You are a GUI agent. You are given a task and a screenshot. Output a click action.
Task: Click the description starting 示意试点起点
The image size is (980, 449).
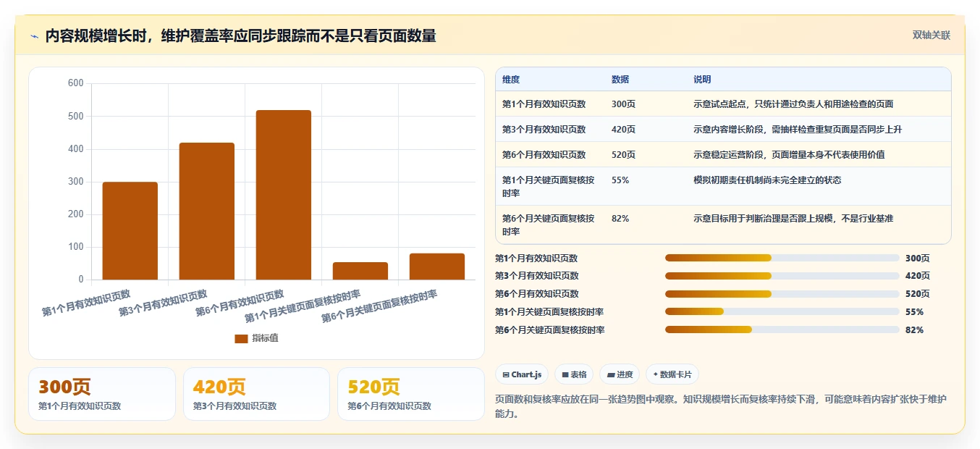(793, 104)
